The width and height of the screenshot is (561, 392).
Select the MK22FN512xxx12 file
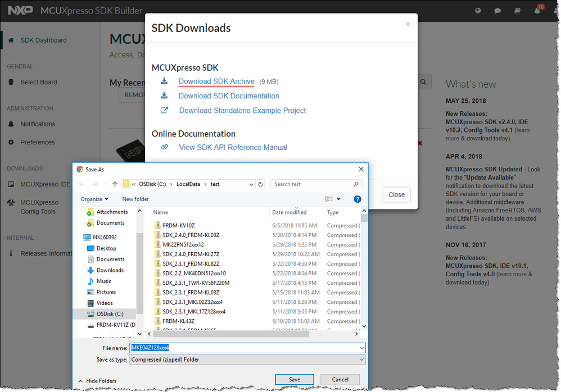point(183,245)
